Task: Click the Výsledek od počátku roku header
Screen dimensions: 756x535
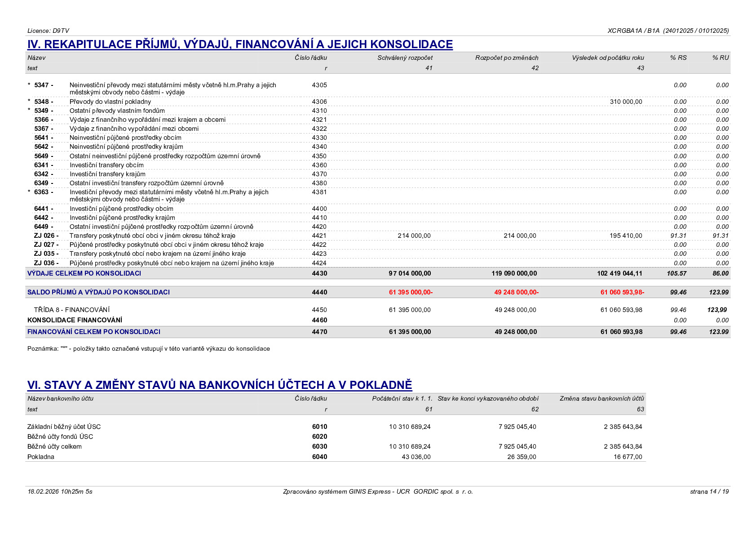Action: [x=608, y=58]
